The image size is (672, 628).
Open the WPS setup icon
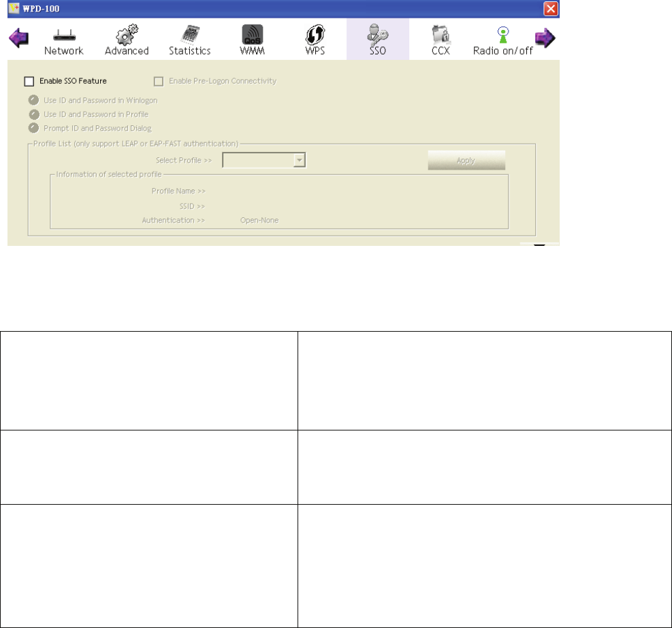click(315, 34)
